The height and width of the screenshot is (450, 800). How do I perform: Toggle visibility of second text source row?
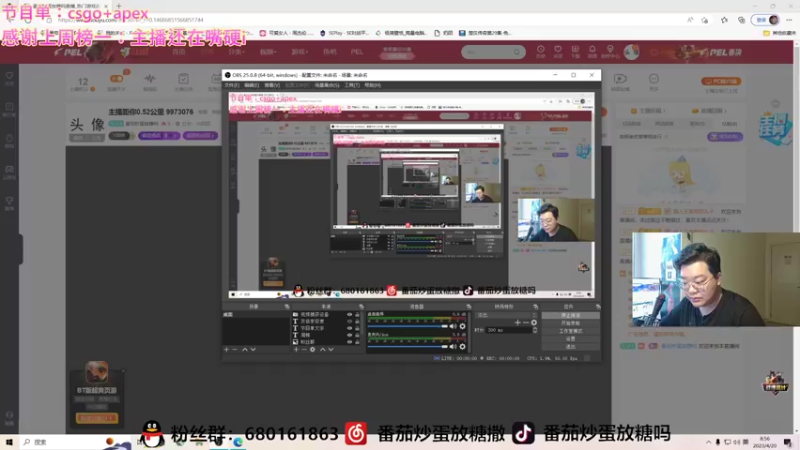[349, 321]
